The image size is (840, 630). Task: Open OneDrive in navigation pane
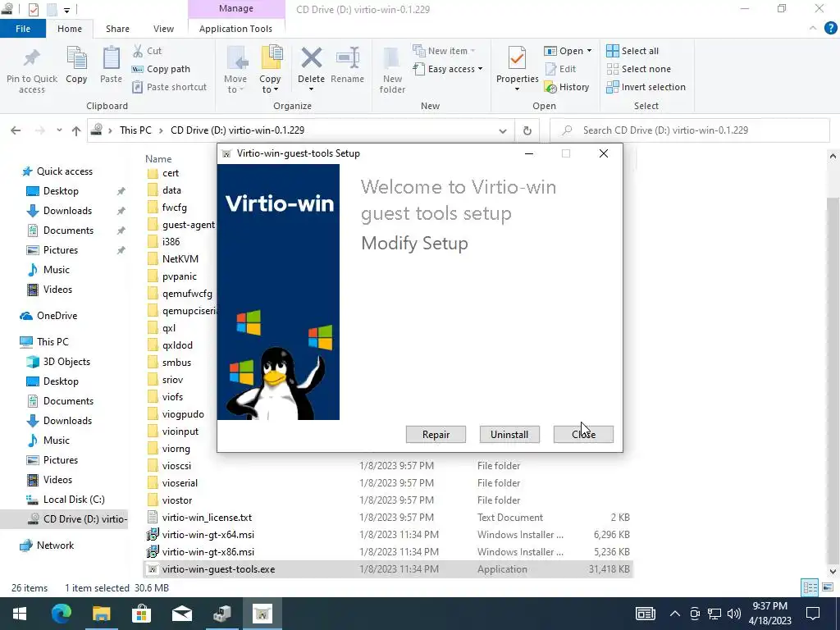click(x=57, y=316)
